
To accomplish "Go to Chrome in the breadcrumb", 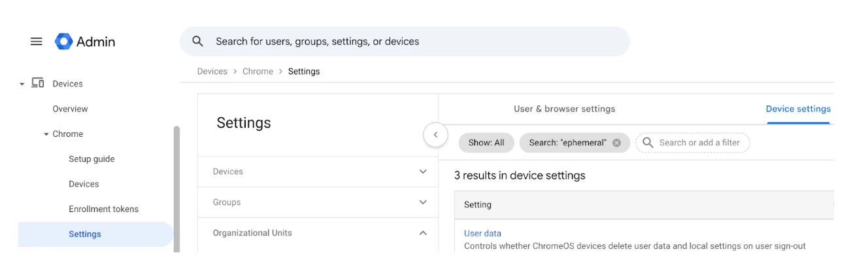I will point(258,71).
